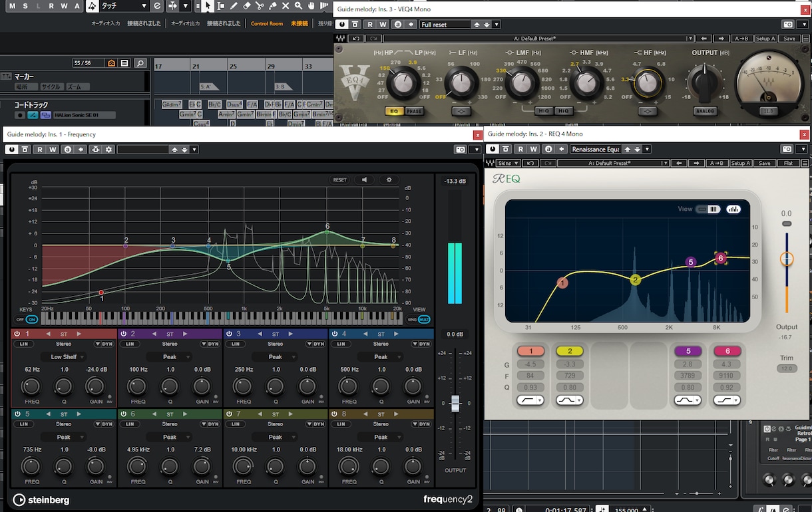Click the Save button in REQ 4 toolbar

tap(765, 163)
